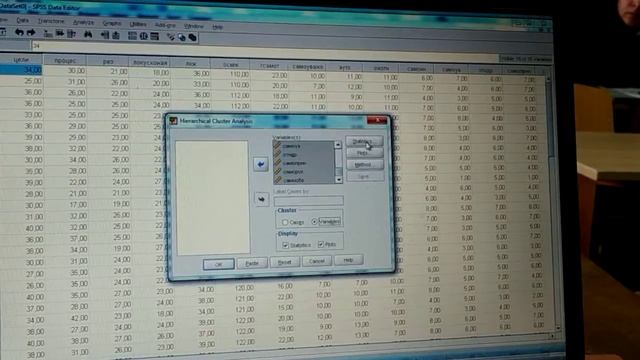Open the Window menu
Viewport: 640px width, 360px height.
click(x=193, y=26)
